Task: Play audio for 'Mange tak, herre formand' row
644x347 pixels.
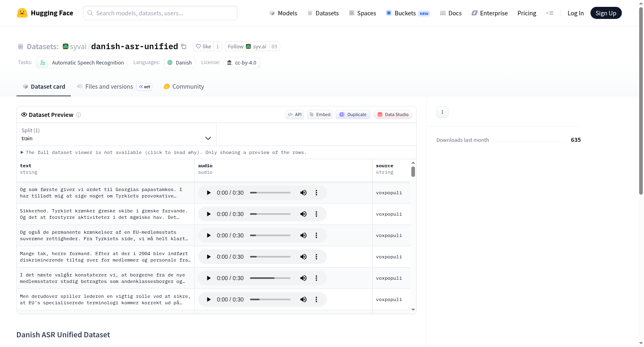Action: [x=208, y=257]
